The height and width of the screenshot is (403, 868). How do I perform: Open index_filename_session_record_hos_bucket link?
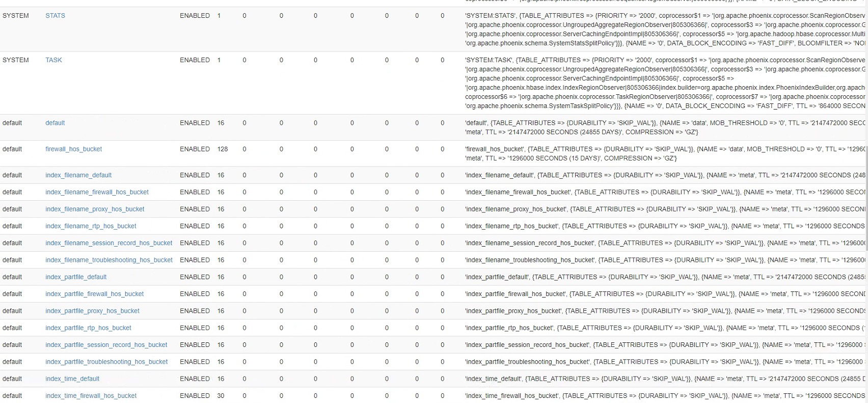click(x=108, y=243)
